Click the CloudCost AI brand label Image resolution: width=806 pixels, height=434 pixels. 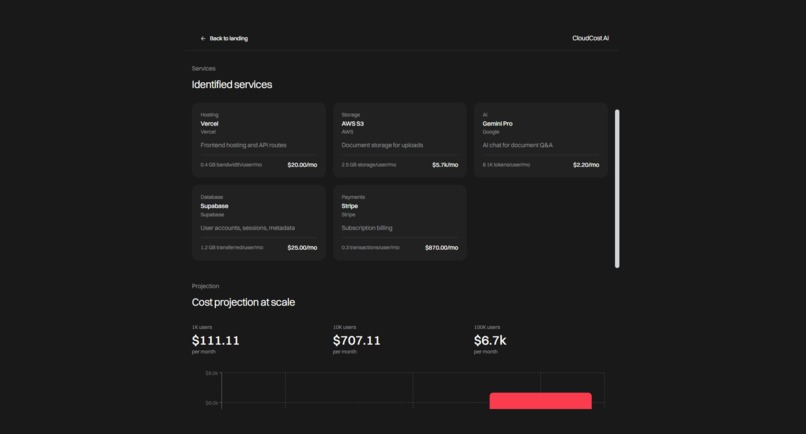coord(590,38)
